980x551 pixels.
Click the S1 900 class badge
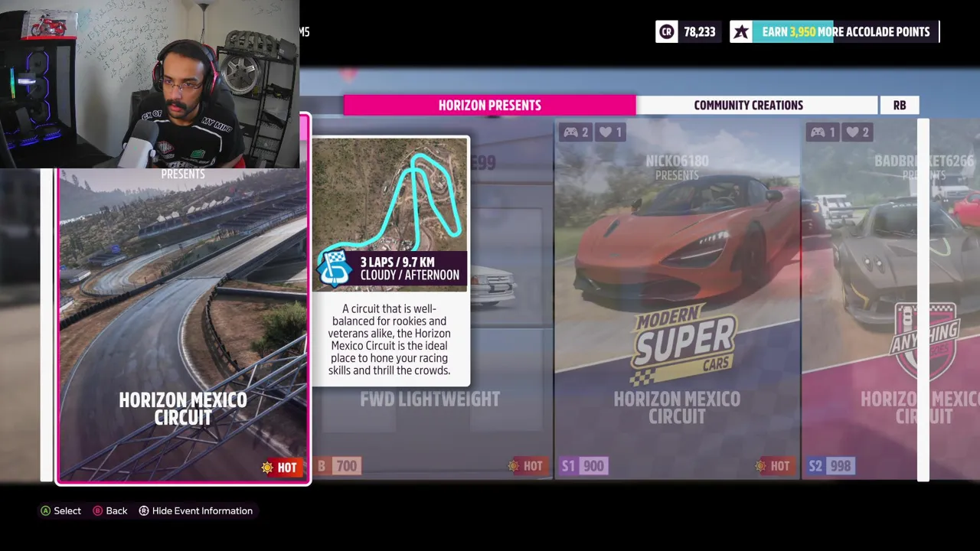coord(584,465)
